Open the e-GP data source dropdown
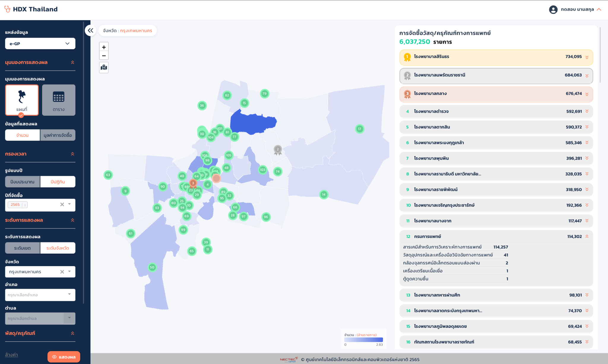This screenshot has height=364, width=608. 40,43
